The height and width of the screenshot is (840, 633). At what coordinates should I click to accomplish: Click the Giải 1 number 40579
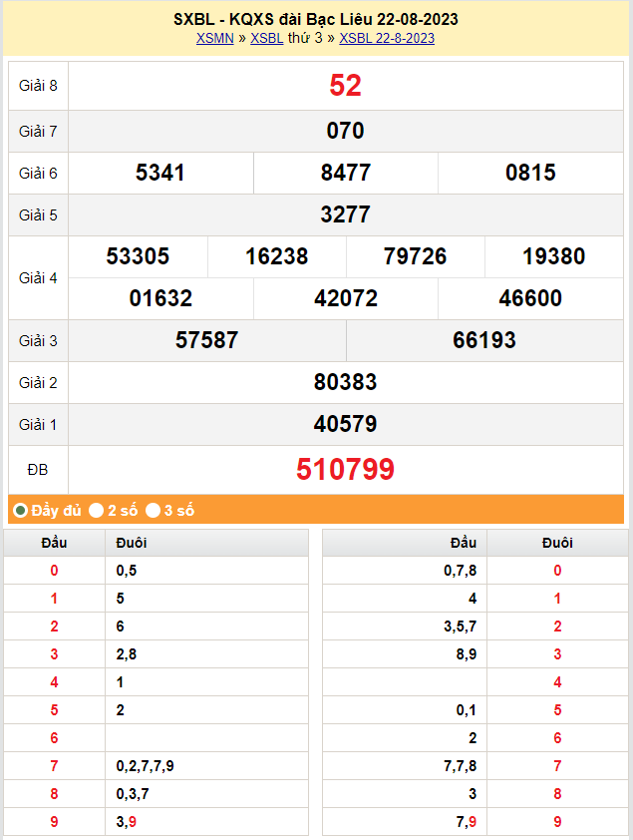345,424
